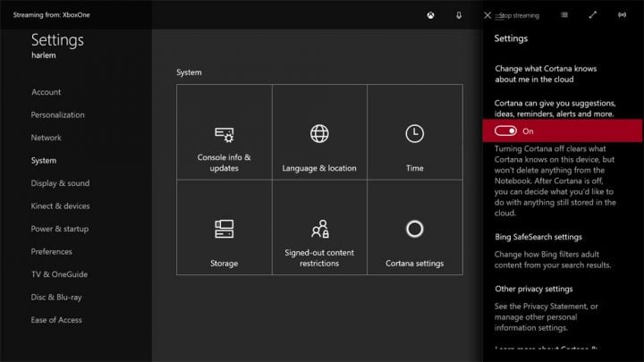
Task: Open Other privacy settings link
Action: pyautogui.click(x=533, y=289)
